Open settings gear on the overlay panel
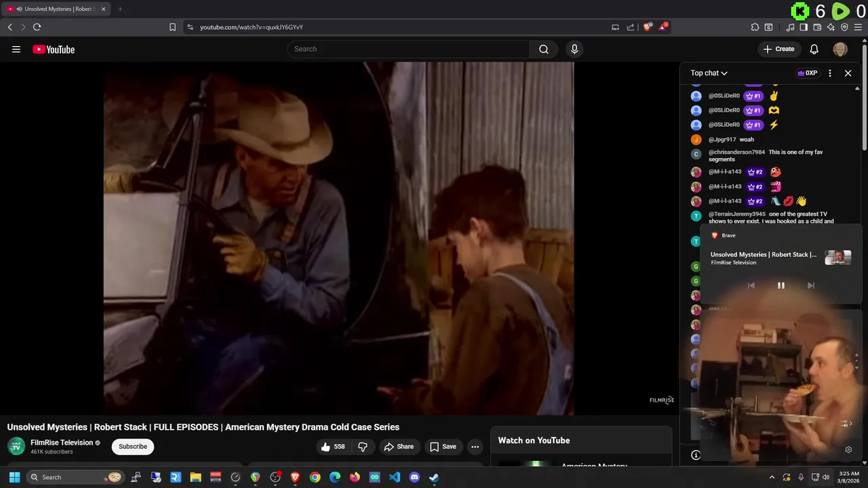Image resolution: width=868 pixels, height=488 pixels. [x=848, y=449]
